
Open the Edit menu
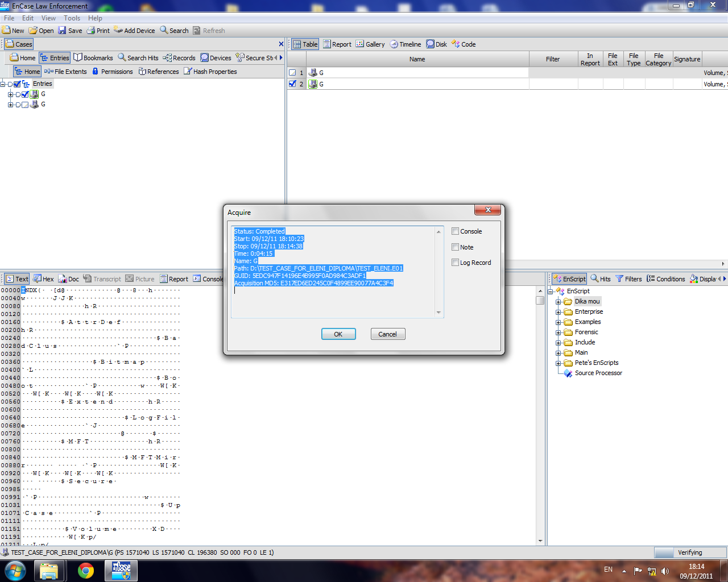click(28, 18)
